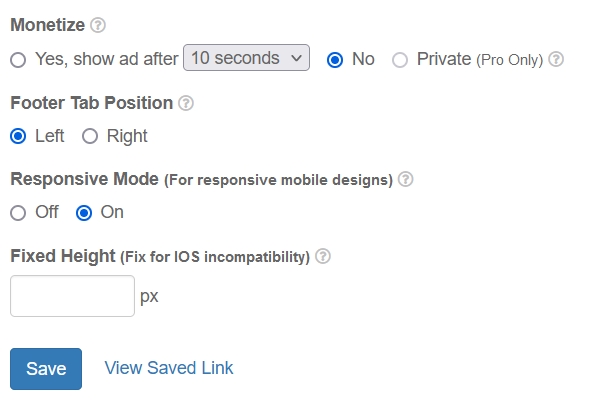Click the help icon next to Monetize
The width and height of the screenshot is (603, 404).
[x=98, y=25]
